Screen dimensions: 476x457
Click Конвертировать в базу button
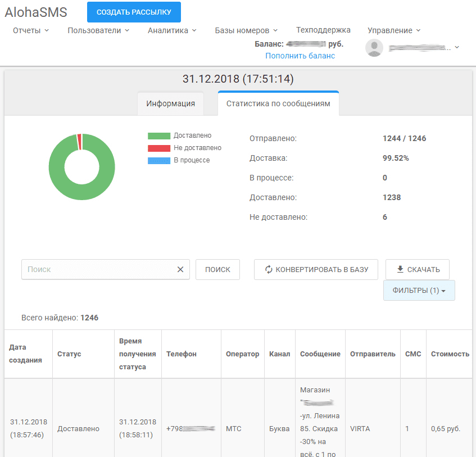pos(316,269)
